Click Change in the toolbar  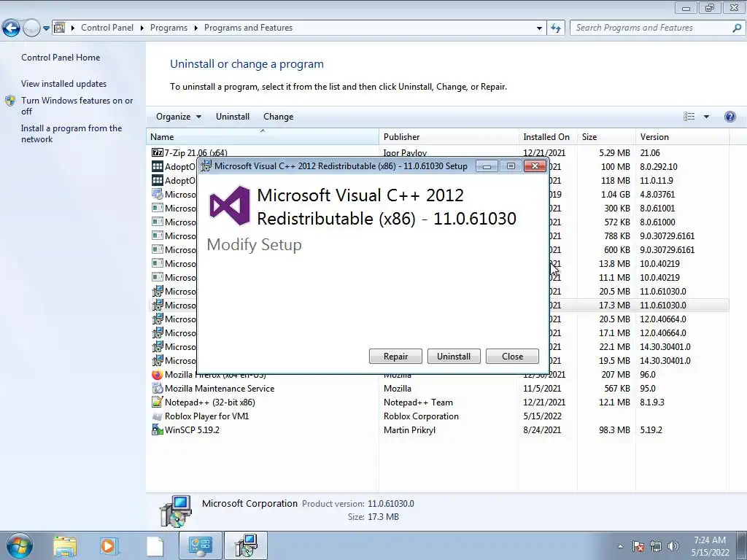tap(278, 117)
